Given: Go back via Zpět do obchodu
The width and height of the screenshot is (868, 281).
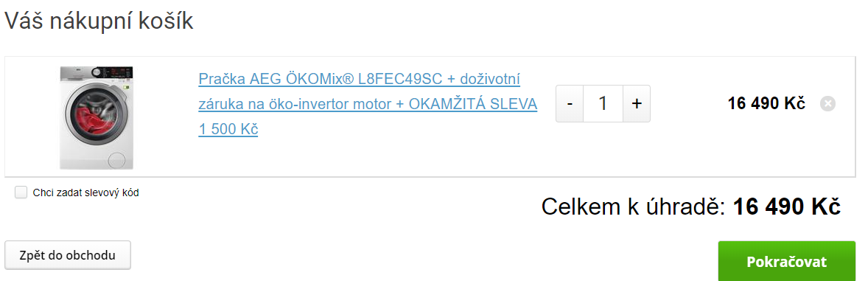Looking at the screenshot, I should point(68,255).
